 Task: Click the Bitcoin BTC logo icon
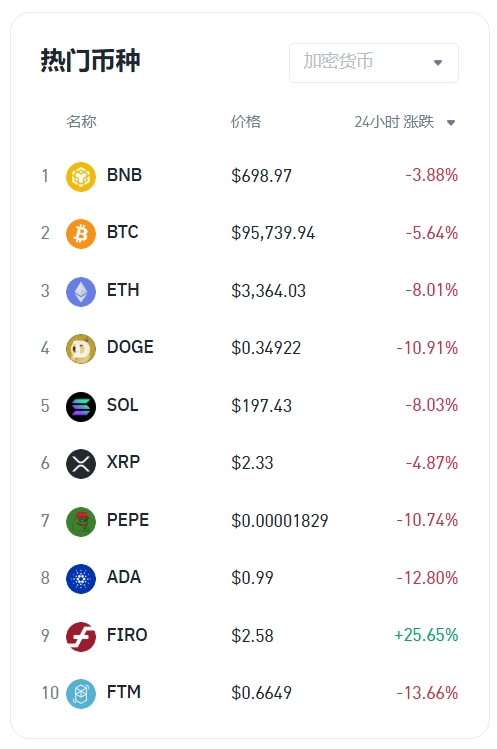tap(81, 234)
